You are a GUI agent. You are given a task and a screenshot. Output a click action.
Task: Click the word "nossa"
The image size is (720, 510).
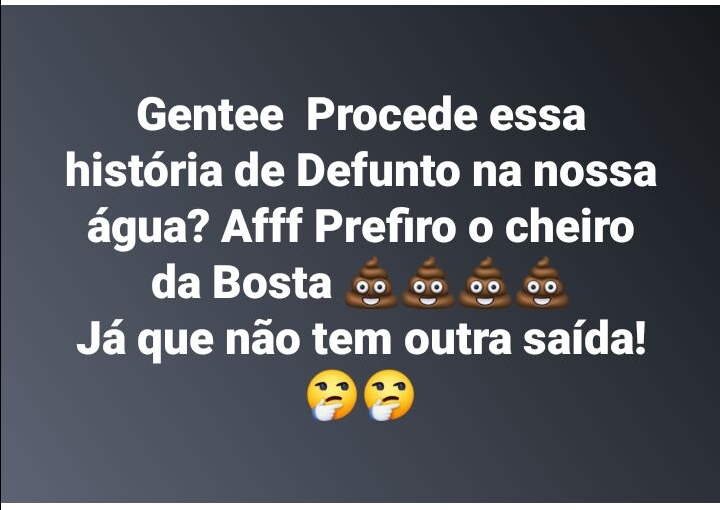(x=595, y=175)
